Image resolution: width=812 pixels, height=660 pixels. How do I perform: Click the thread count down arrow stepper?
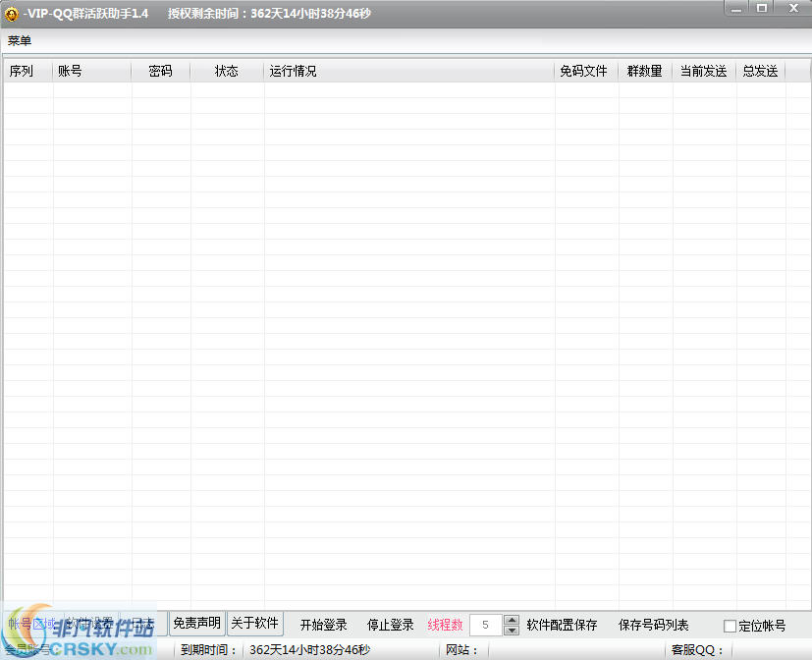coord(512,630)
